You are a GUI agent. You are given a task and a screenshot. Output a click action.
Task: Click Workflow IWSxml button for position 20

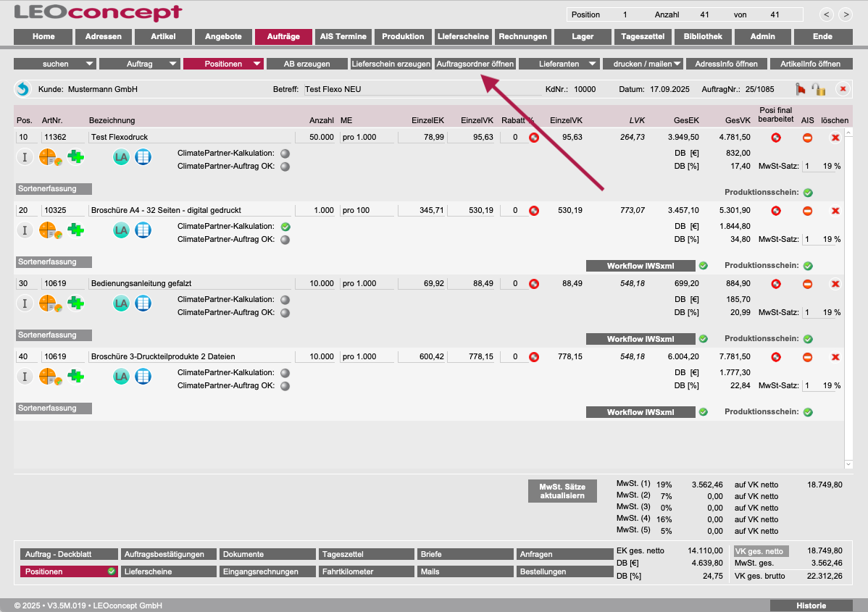click(640, 266)
